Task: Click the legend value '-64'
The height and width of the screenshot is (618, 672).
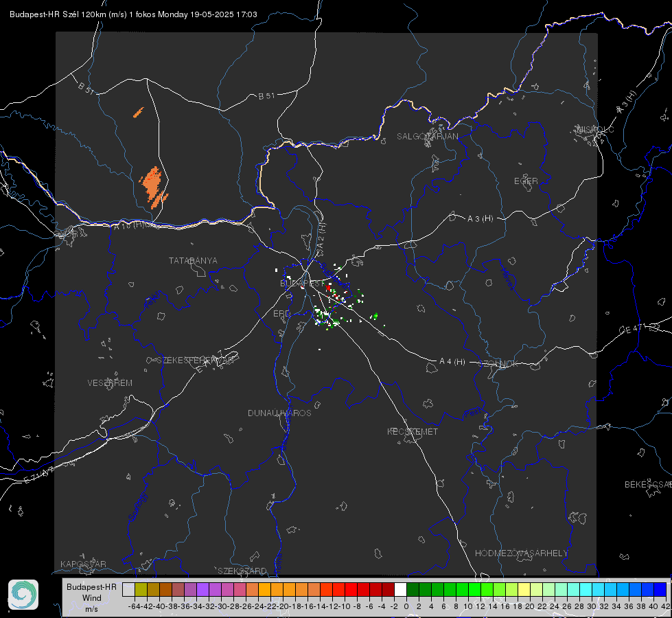Action: coord(135,606)
